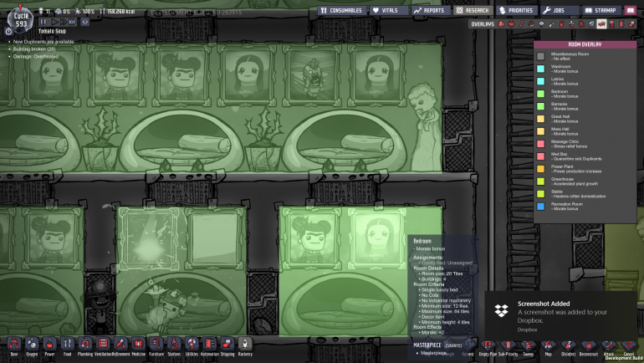Select the Sweep tool
644x363 pixels.
coord(529,347)
